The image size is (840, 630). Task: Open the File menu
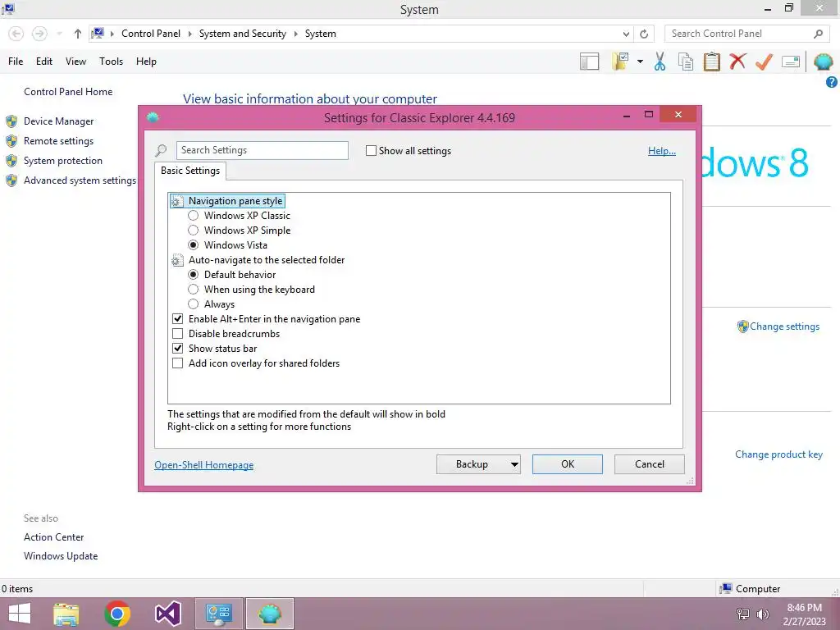pyautogui.click(x=16, y=62)
